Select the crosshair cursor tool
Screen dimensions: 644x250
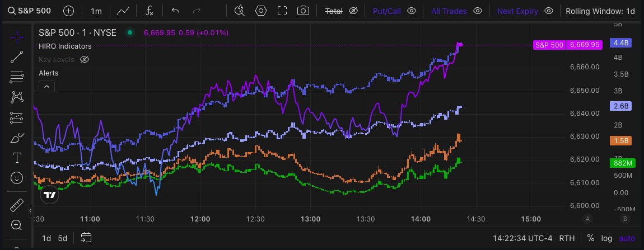point(17,37)
